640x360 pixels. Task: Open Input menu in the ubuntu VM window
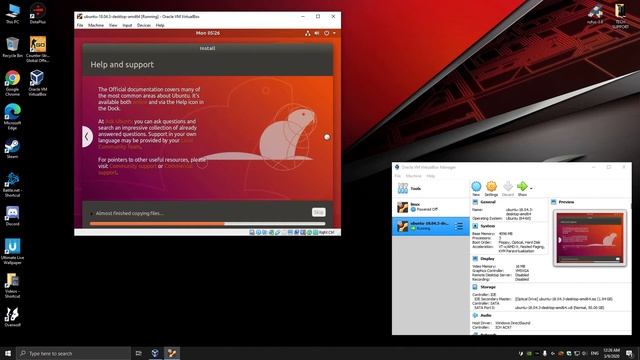point(127,25)
